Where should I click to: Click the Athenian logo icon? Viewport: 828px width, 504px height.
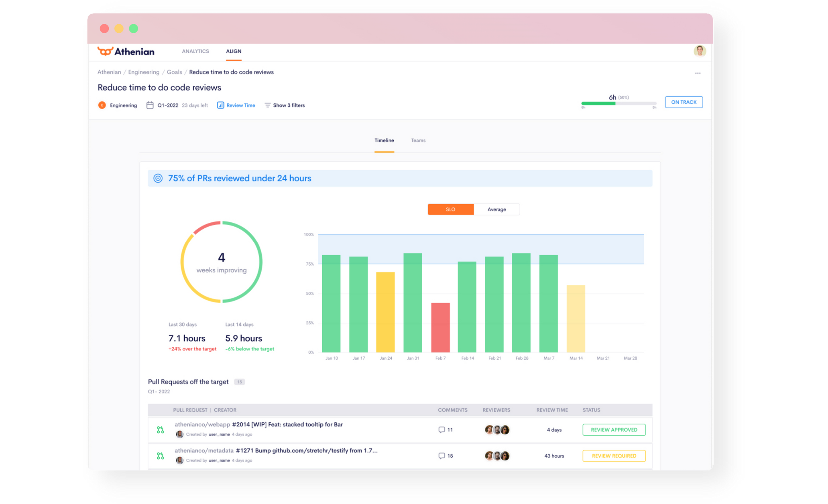pyautogui.click(x=105, y=51)
